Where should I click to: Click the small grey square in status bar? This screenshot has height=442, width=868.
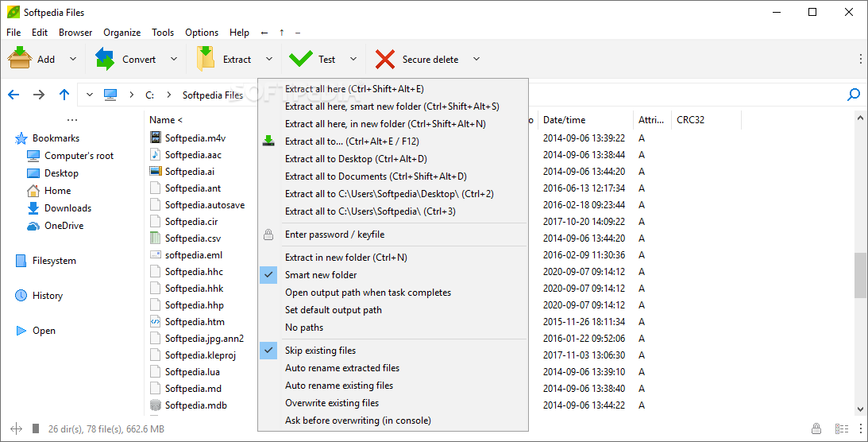[36, 428]
